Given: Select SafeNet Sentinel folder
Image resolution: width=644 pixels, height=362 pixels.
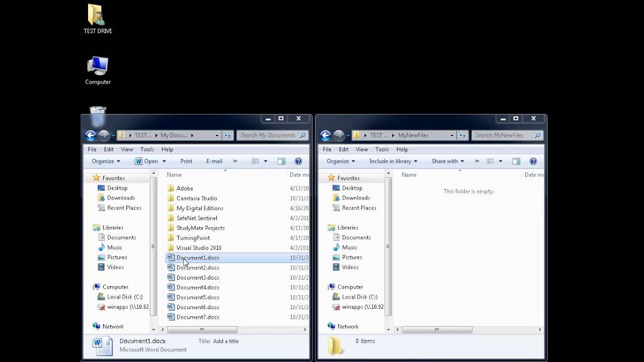Looking at the screenshot, I should point(197,218).
